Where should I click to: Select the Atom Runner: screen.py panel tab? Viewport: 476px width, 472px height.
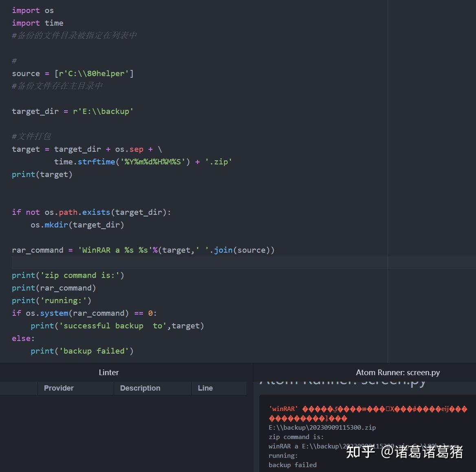(398, 372)
